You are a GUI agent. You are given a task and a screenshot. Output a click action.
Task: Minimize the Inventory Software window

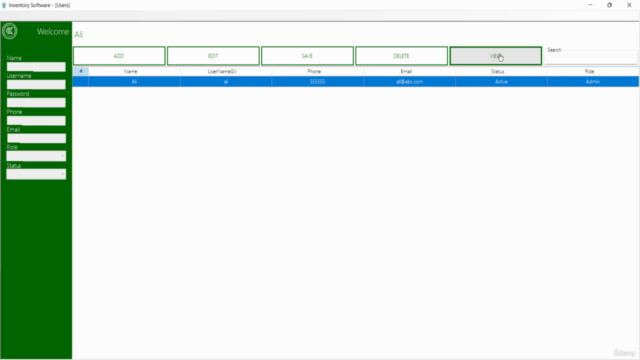pyautogui.click(x=590, y=5)
